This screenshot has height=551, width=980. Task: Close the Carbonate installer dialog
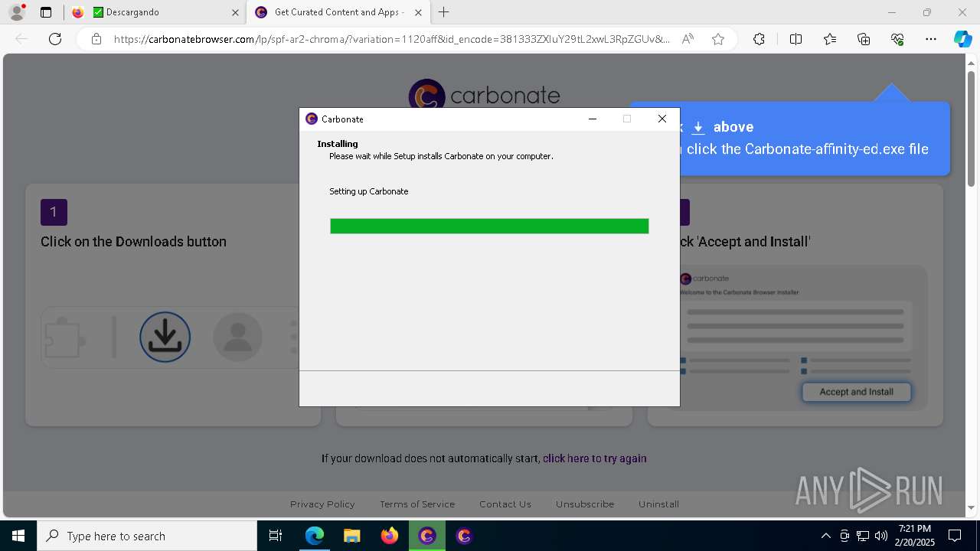pyautogui.click(x=662, y=119)
